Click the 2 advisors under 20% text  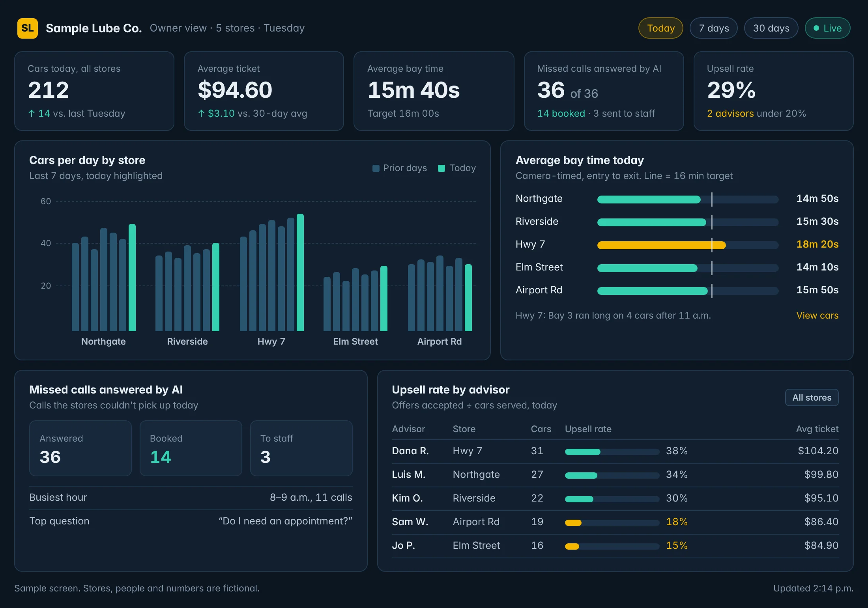756,114
